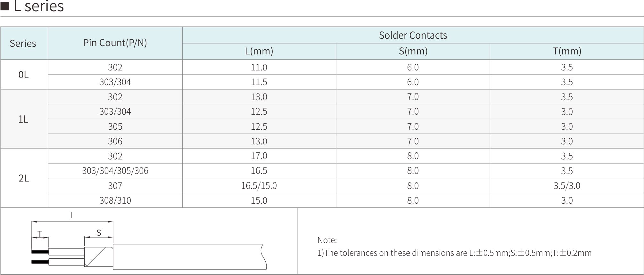The image size is (644, 275).
Task: Click the tolerance note text line
Action: (454, 253)
